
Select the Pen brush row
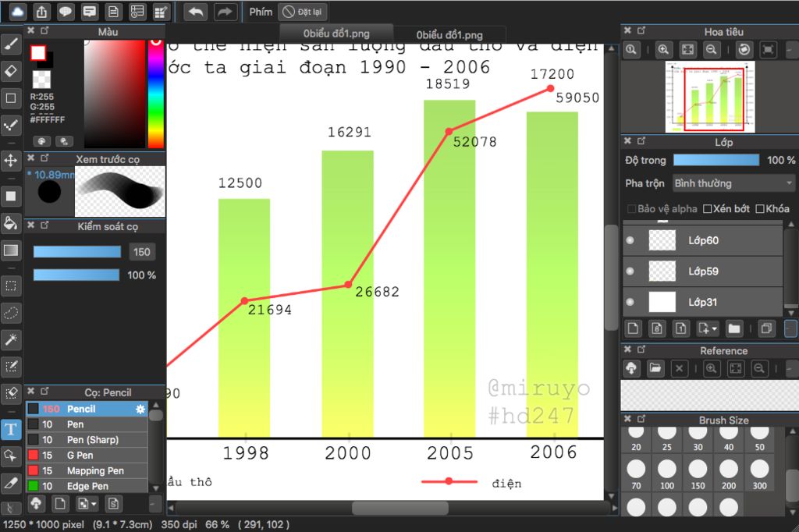pos(87,424)
